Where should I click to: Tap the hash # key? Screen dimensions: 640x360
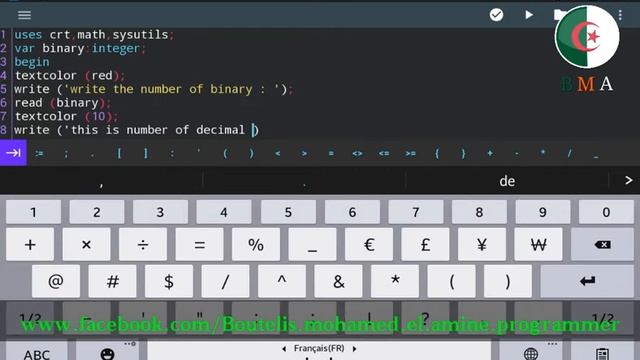pos(112,281)
